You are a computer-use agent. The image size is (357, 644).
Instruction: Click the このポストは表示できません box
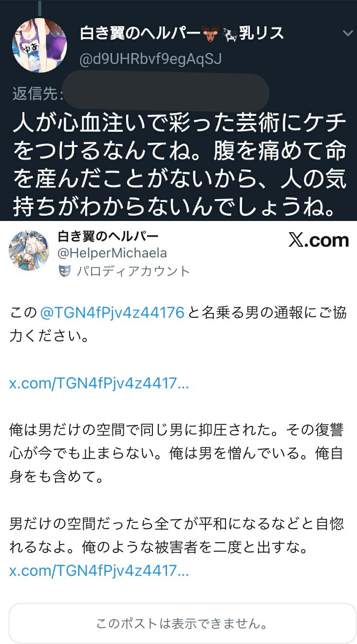pos(183,624)
